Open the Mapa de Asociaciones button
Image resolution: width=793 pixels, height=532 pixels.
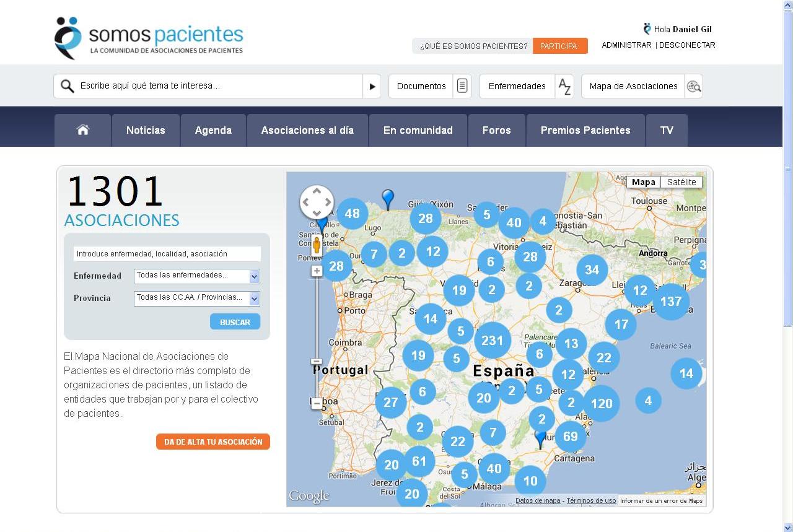tap(642, 86)
